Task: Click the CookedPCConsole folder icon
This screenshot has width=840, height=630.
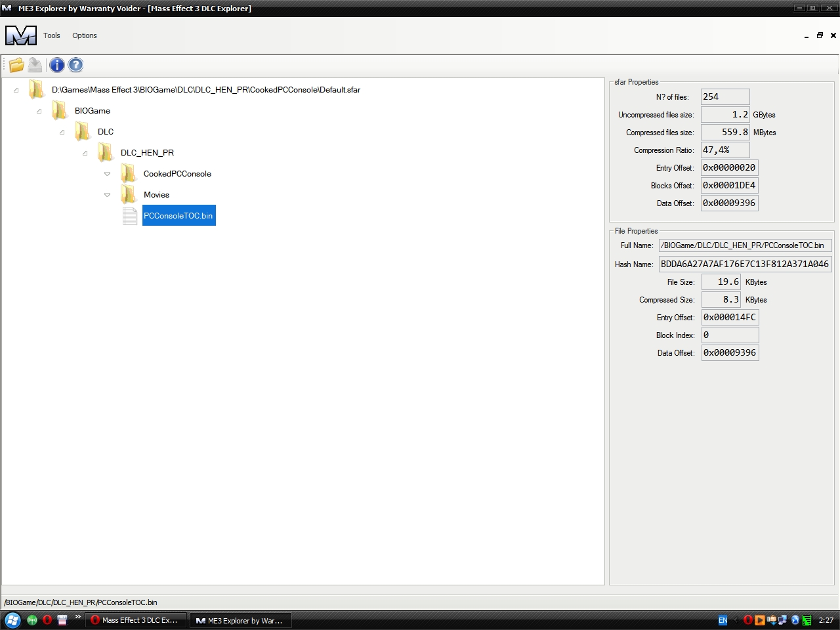Action: point(129,174)
